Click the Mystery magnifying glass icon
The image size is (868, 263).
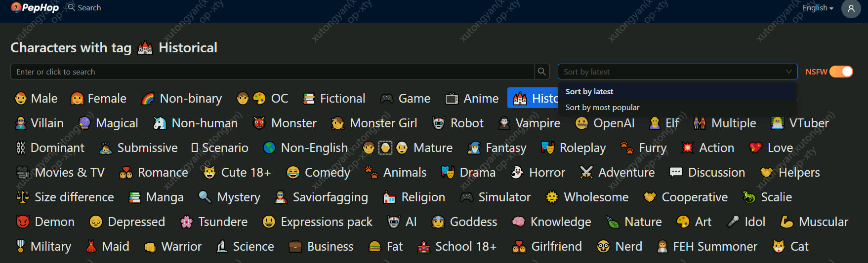coord(205,197)
